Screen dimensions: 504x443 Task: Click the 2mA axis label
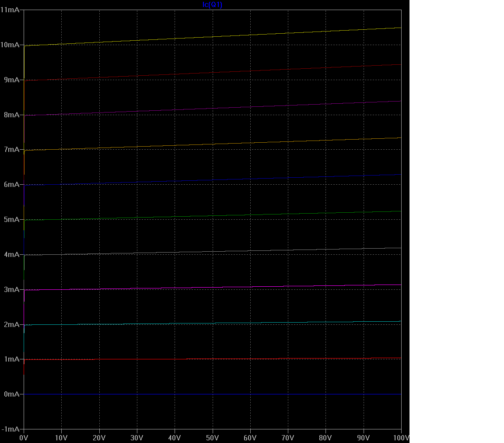point(11,324)
